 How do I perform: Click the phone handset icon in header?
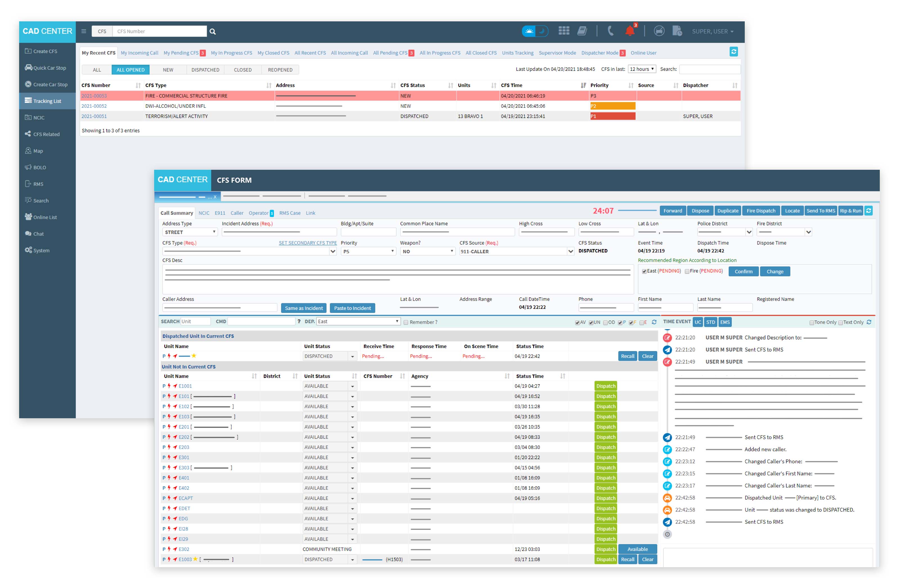tap(610, 31)
